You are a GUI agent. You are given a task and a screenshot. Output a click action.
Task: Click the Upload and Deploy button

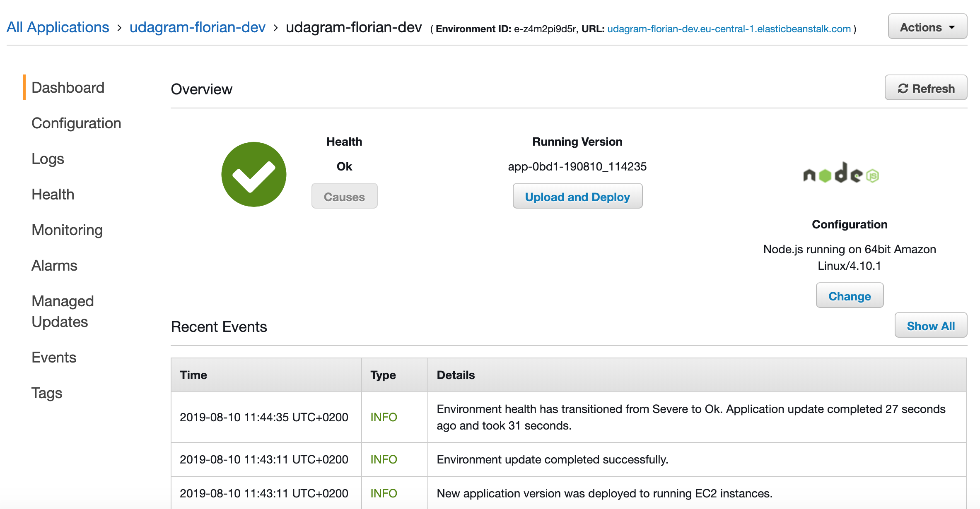point(577,197)
